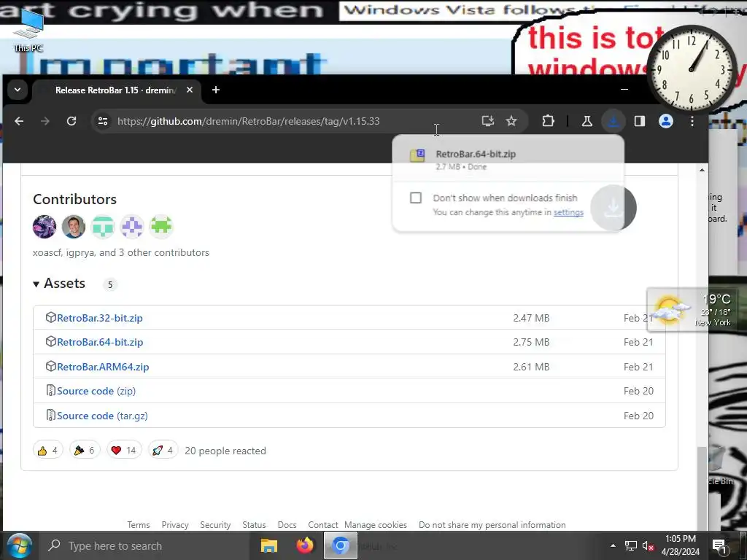Download Source code (tar.gz)
Screen dimensions: 747x560
tap(102, 416)
